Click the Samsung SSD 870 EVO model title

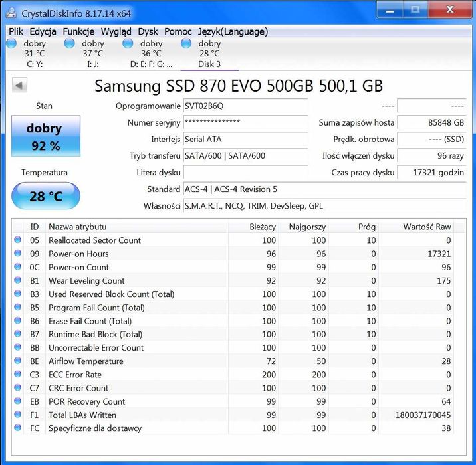(239, 86)
